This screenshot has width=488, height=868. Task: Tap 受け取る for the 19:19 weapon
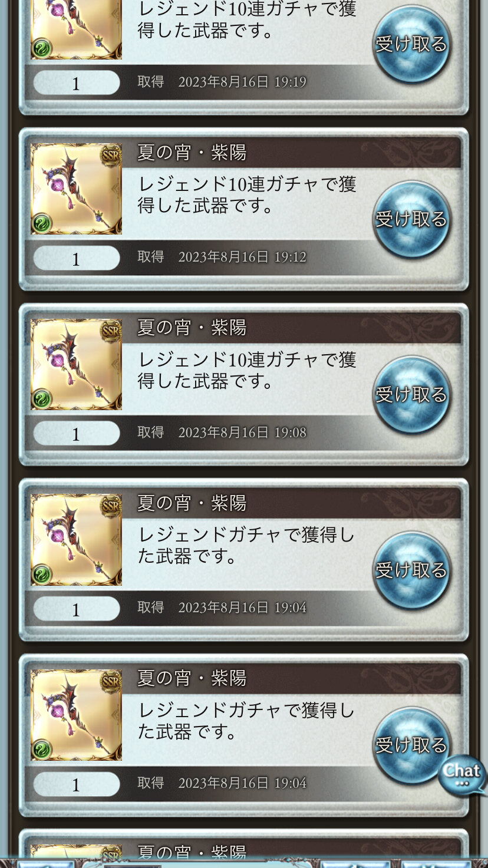pyautogui.click(x=412, y=44)
